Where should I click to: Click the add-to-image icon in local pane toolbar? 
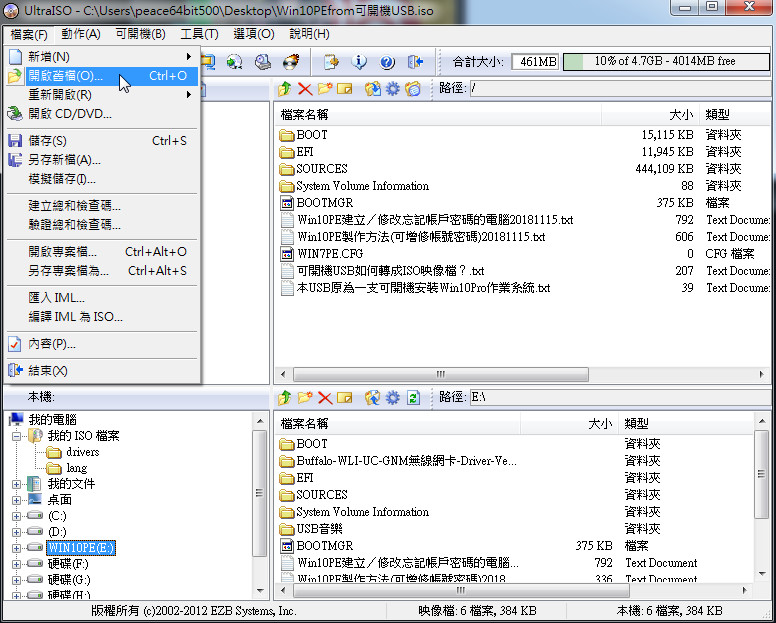tap(373, 398)
